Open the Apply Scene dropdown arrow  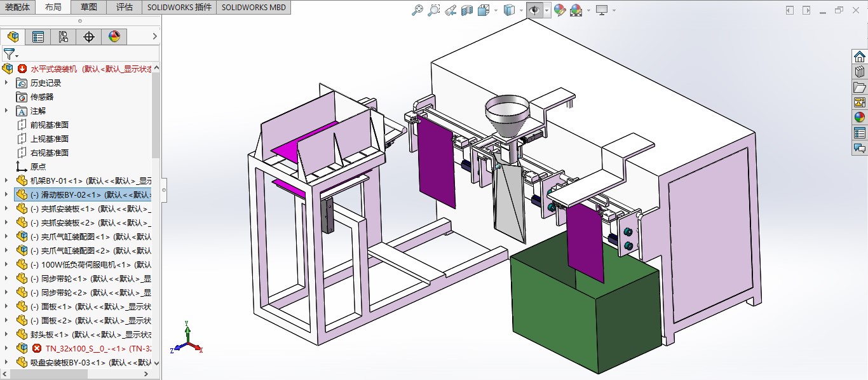point(588,10)
